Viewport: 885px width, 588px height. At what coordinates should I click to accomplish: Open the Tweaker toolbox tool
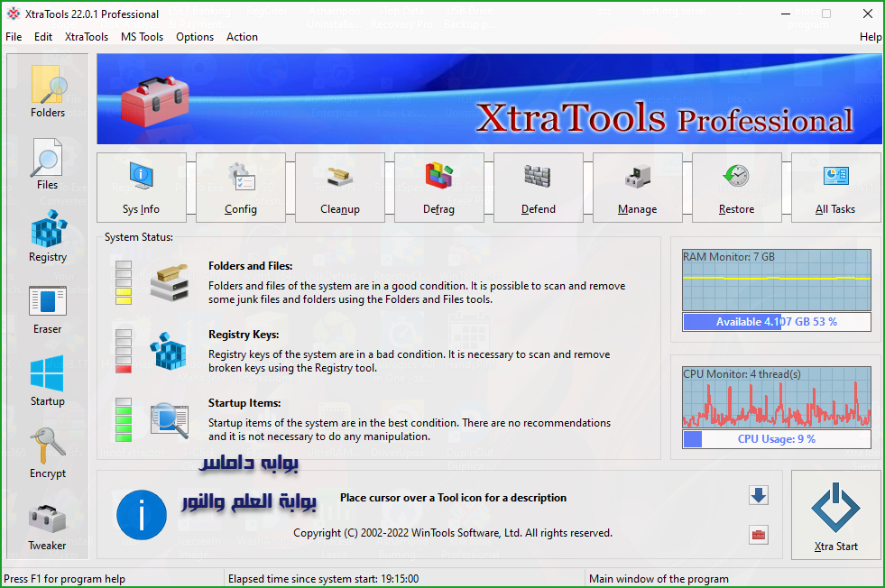[x=48, y=527]
